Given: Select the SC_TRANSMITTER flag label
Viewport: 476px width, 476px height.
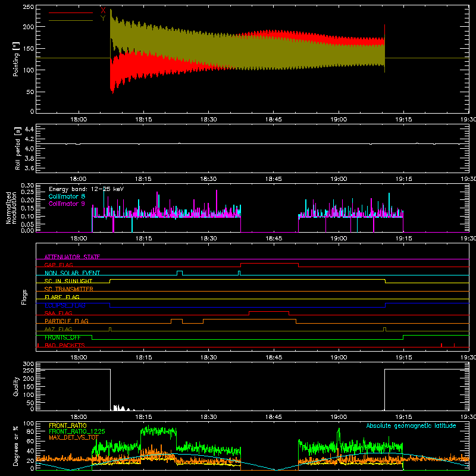Looking at the screenshot, I should click(69, 289).
